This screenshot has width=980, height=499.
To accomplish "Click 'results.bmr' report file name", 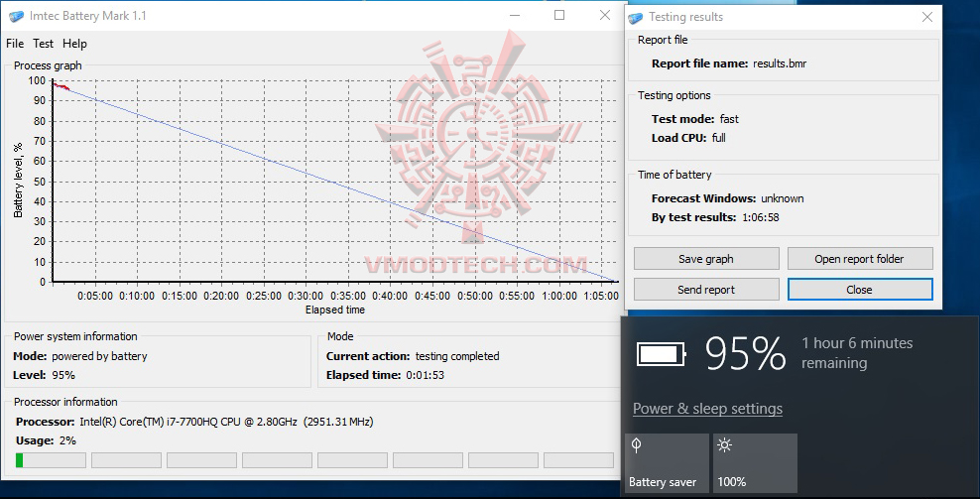I will pyautogui.click(x=780, y=63).
